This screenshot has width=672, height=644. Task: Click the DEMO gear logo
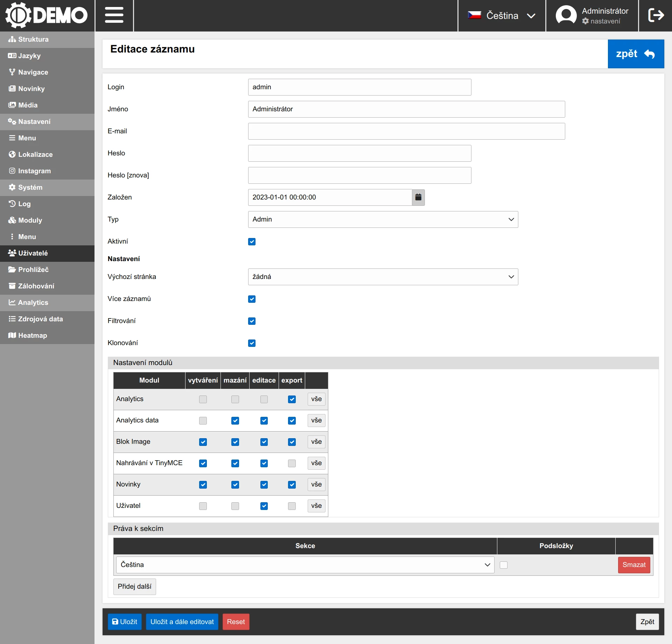click(x=18, y=15)
